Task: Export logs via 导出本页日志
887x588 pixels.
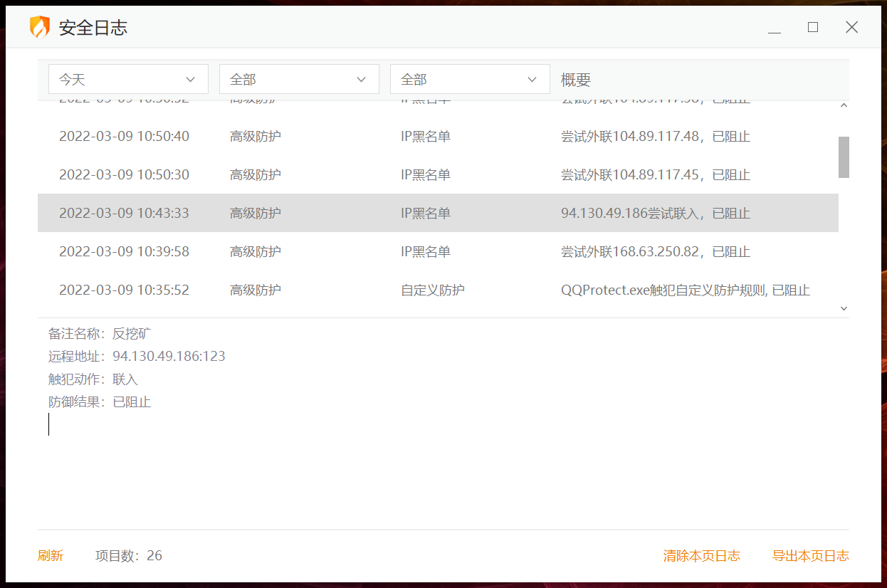Action: tap(811, 556)
